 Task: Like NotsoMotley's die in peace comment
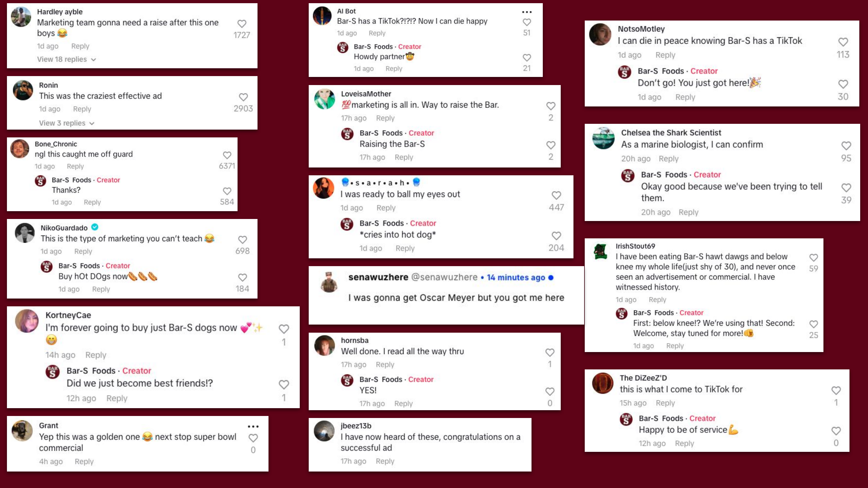(843, 42)
